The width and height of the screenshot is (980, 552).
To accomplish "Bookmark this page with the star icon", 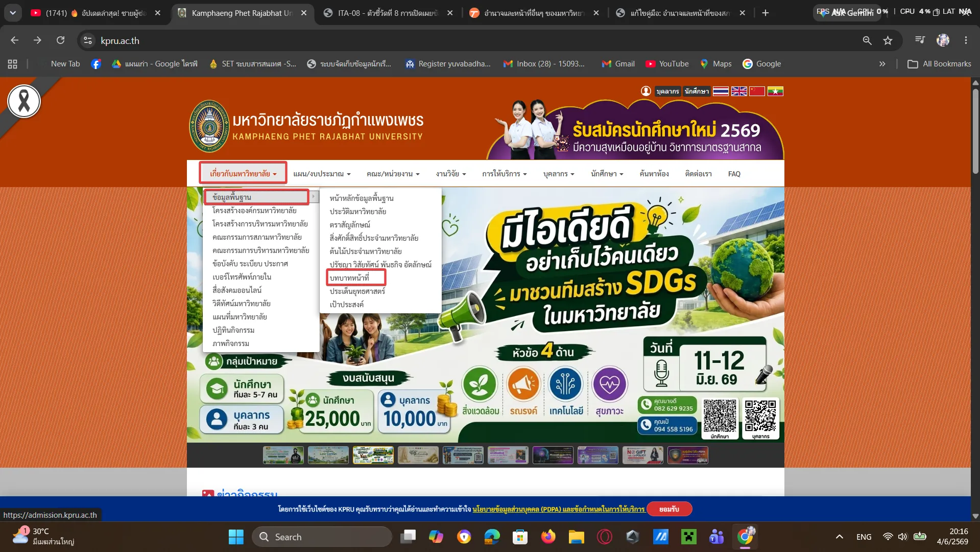I will [888, 40].
